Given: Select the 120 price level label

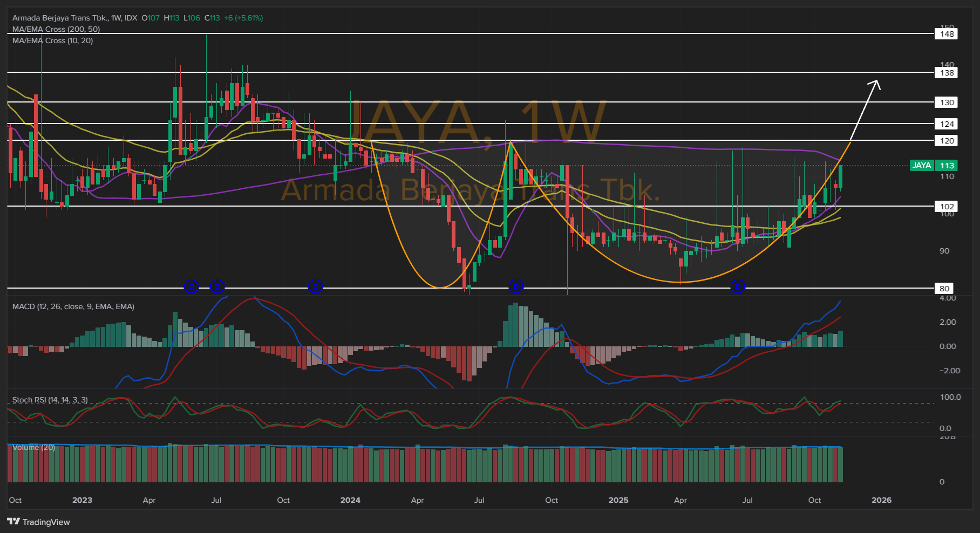Looking at the screenshot, I should tap(947, 141).
